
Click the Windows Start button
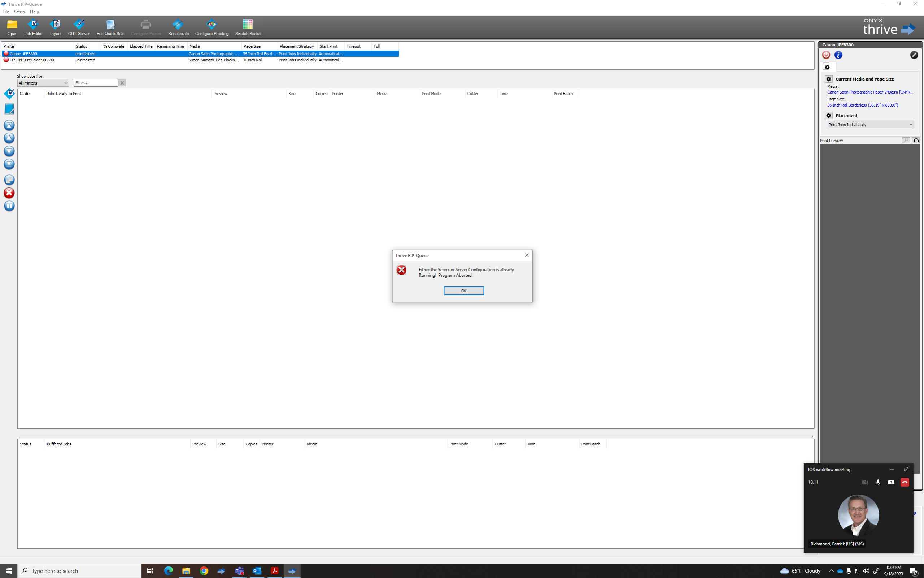coord(8,571)
